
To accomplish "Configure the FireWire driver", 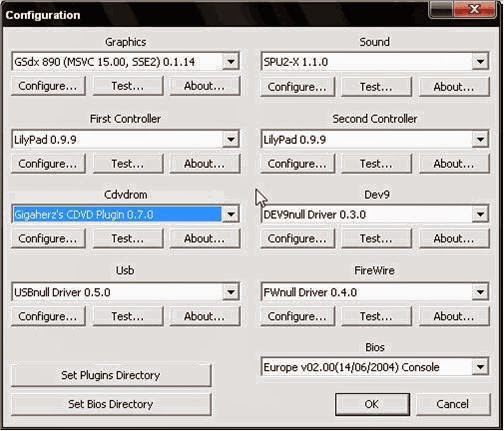I will [x=297, y=316].
